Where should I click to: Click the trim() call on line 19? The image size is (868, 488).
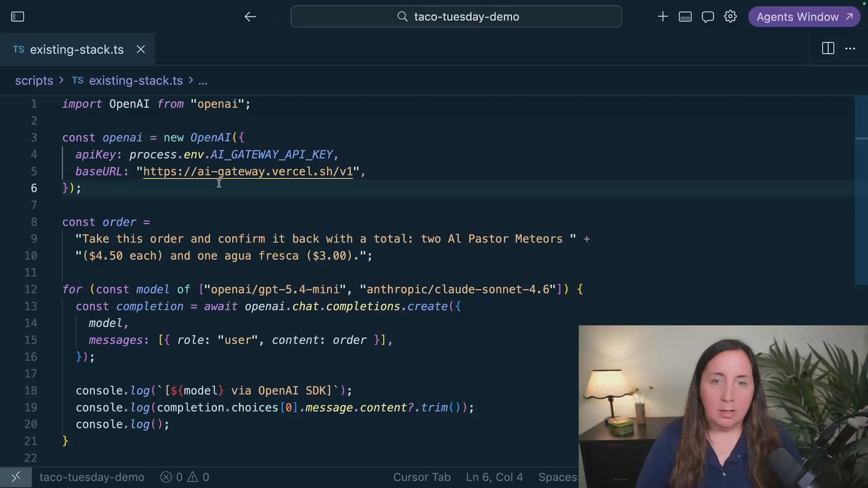pyautogui.click(x=441, y=408)
